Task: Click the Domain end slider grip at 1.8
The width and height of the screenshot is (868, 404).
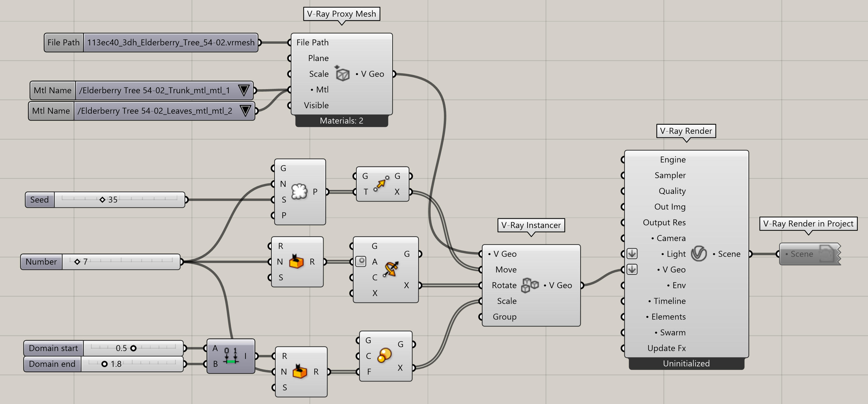Action: (x=105, y=364)
